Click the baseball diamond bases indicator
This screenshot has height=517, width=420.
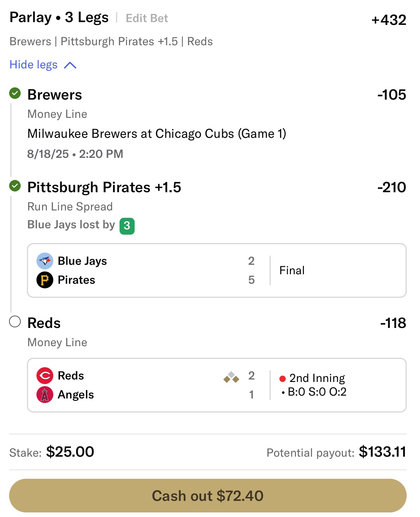[x=231, y=377]
